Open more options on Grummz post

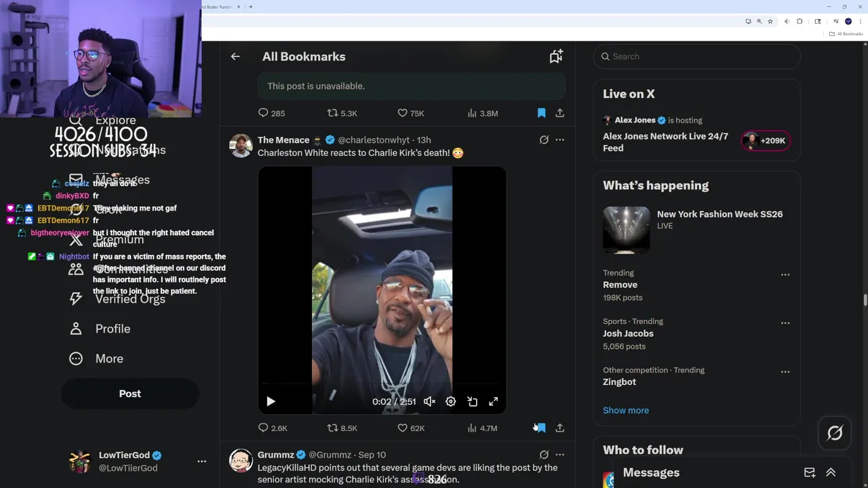point(560,455)
